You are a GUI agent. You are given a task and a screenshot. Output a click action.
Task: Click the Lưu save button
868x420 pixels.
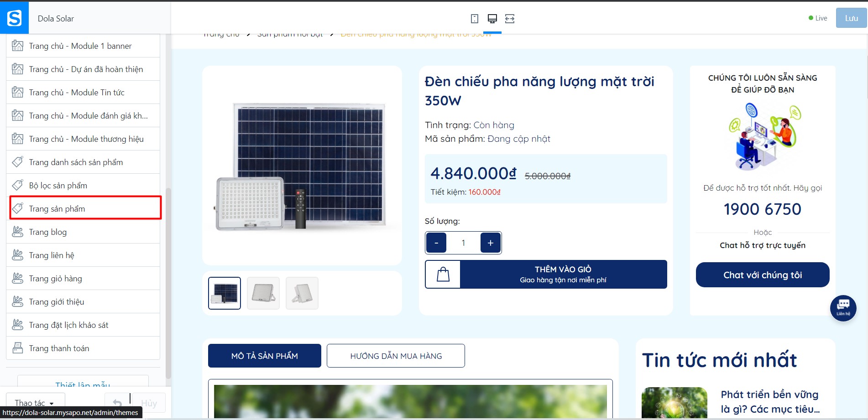pyautogui.click(x=851, y=18)
